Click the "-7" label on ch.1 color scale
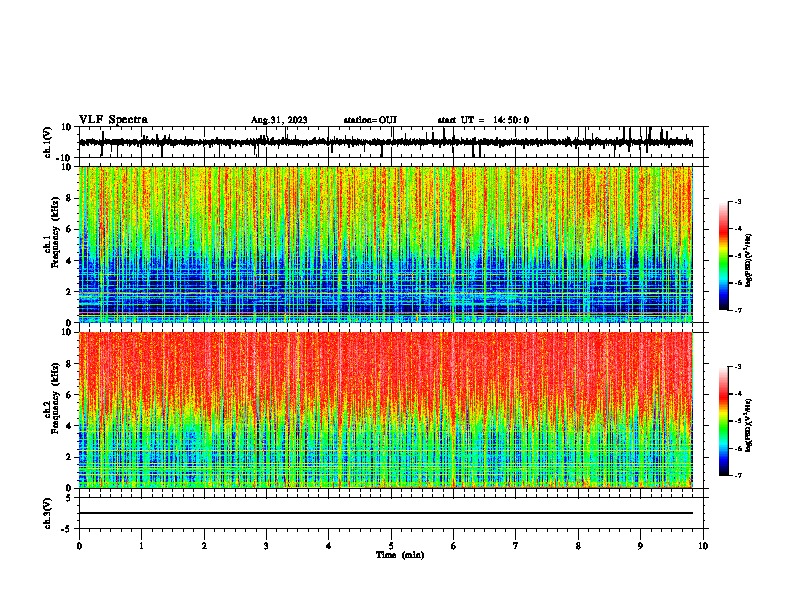The height and width of the screenshot is (612, 792). pos(738,310)
